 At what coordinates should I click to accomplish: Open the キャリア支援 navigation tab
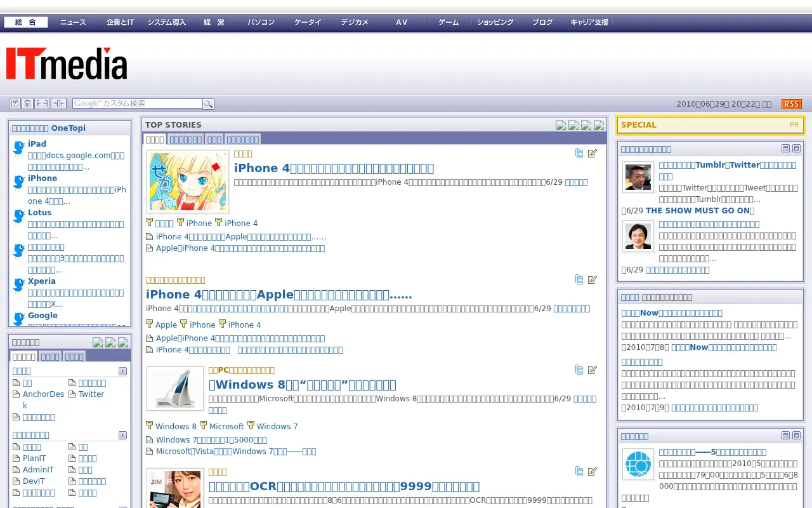click(x=589, y=22)
